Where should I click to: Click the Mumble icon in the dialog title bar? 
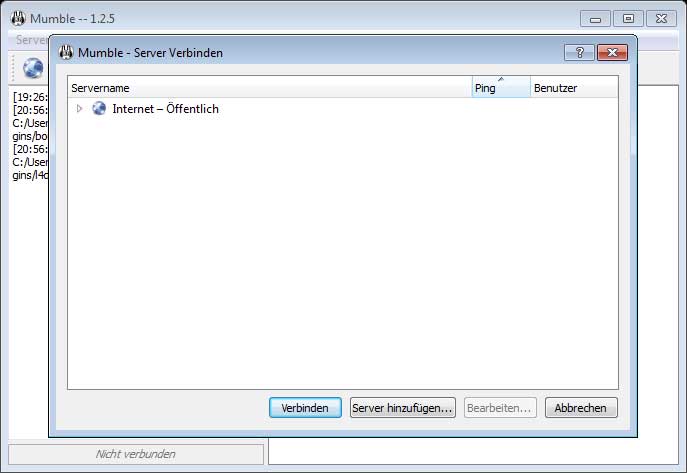click(x=66, y=53)
